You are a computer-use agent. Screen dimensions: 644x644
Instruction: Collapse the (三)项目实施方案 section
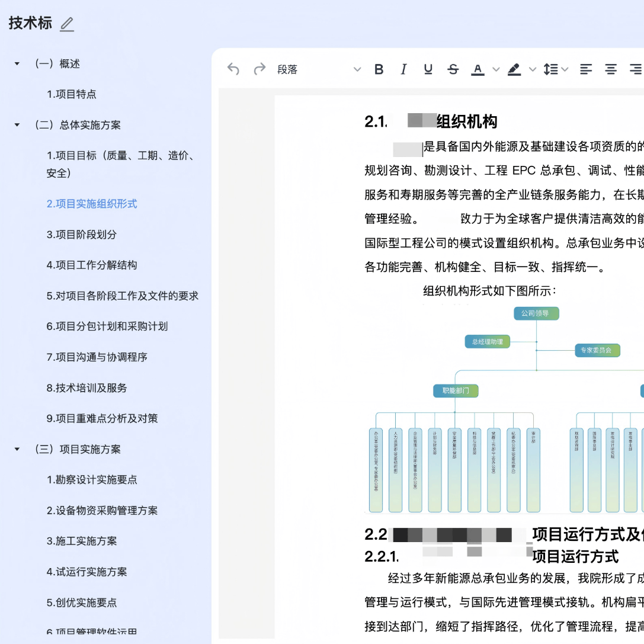click(x=17, y=449)
